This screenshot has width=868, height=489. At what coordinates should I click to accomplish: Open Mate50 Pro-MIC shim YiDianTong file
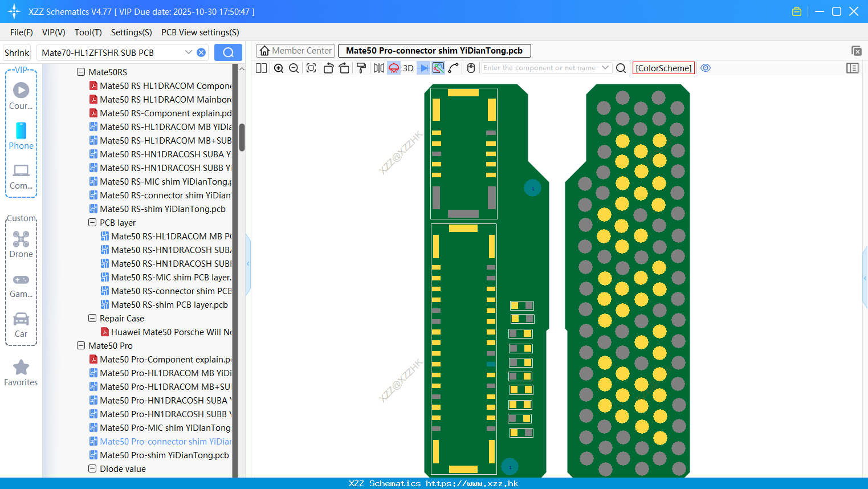point(161,427)
